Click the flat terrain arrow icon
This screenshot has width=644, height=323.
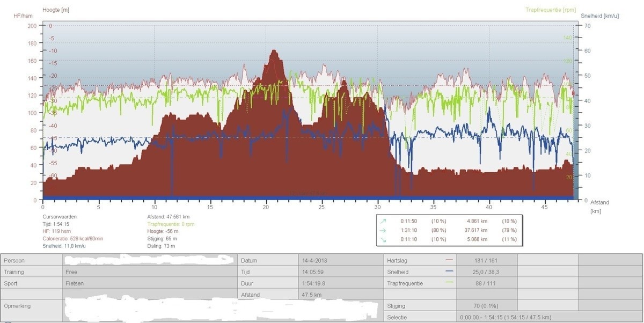point(382,230)
